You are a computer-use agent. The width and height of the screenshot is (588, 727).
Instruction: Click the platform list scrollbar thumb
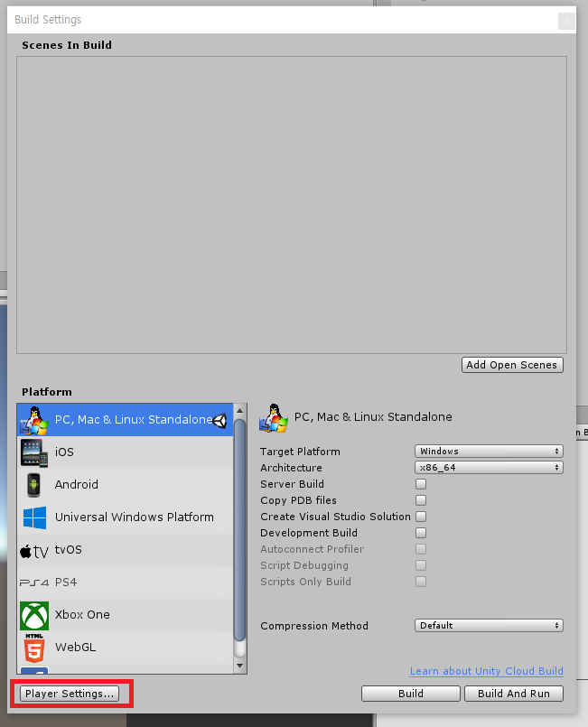[x=239, y=530]
